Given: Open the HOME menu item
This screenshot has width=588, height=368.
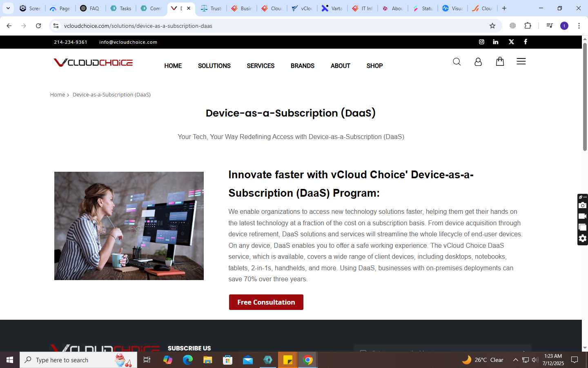Looking at the screenshot, I should (173, 66).
